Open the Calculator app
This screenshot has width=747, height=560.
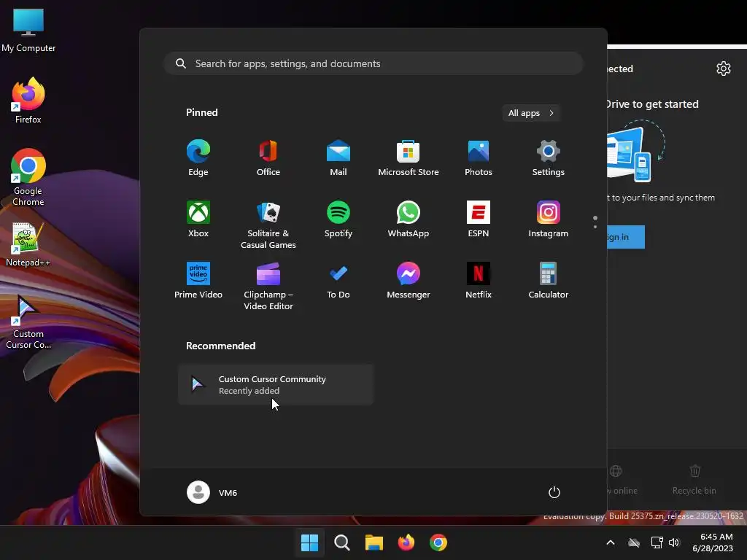click(549, 281)
